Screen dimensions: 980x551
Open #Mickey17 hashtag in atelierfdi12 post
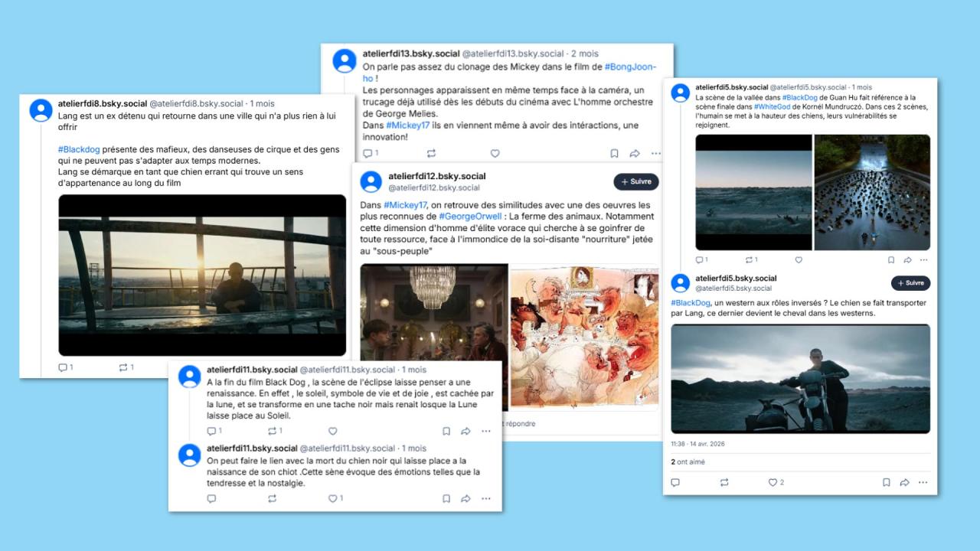coord(405,205)
